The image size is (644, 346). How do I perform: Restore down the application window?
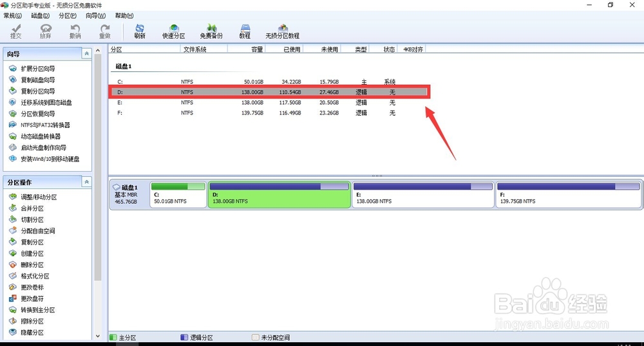611,5
